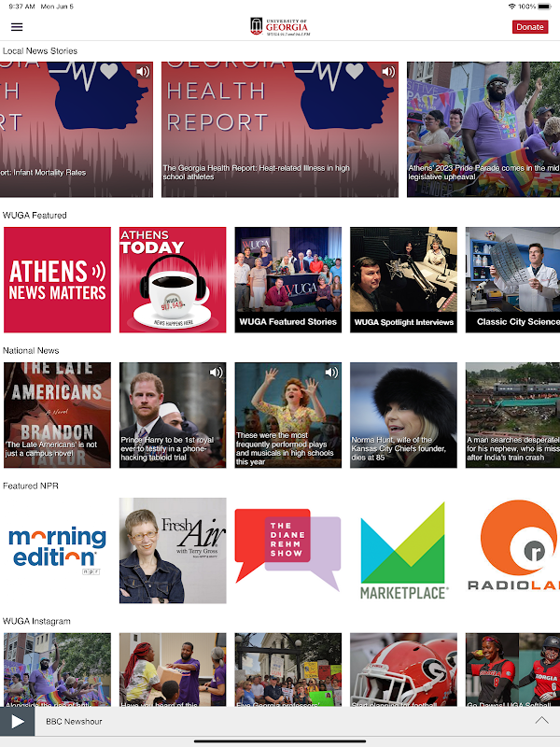560x747 pixels.
Task: Open the football helmet Instagram post
Action: coord(403,669)
